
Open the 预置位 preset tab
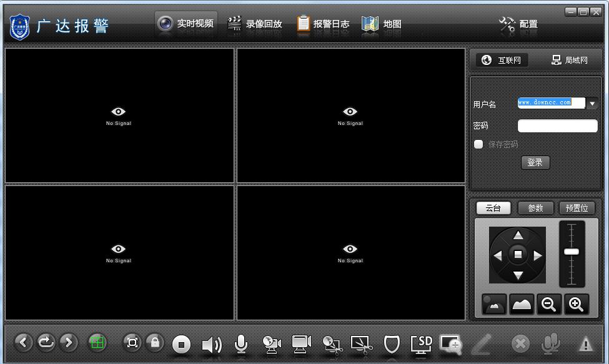[x=576, y=208]
